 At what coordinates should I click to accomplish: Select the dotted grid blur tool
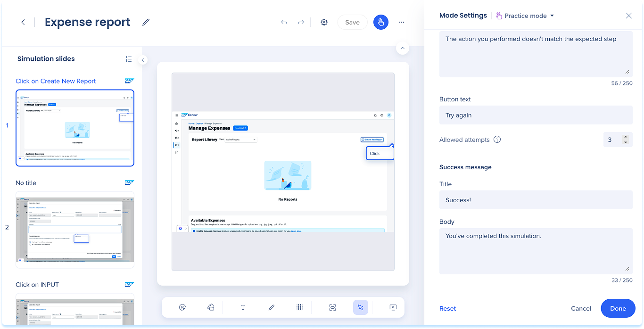(x=299, y=307)
